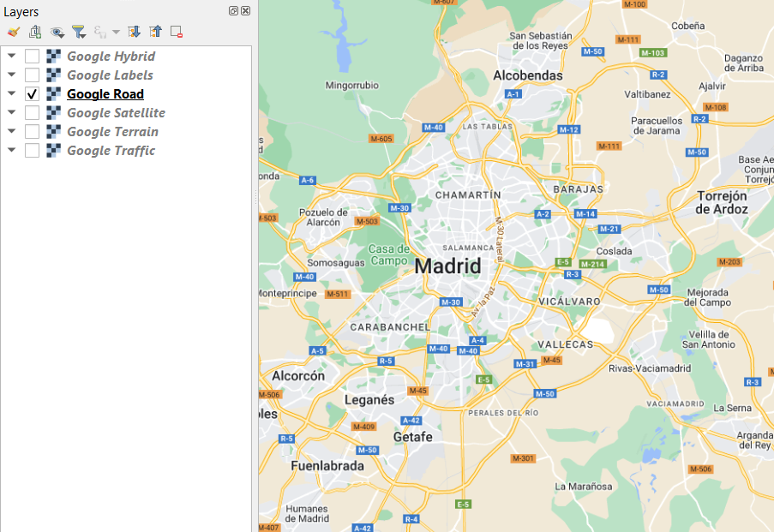774x532 pixels.
Task: Select the Google Satellite layer name
Action: click(x=116, y=112)
